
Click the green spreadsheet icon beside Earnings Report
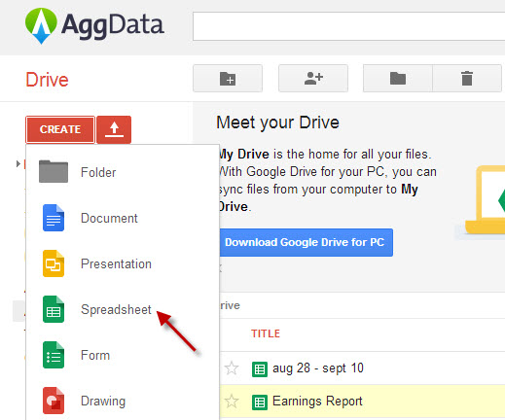[x=260, y=402]
